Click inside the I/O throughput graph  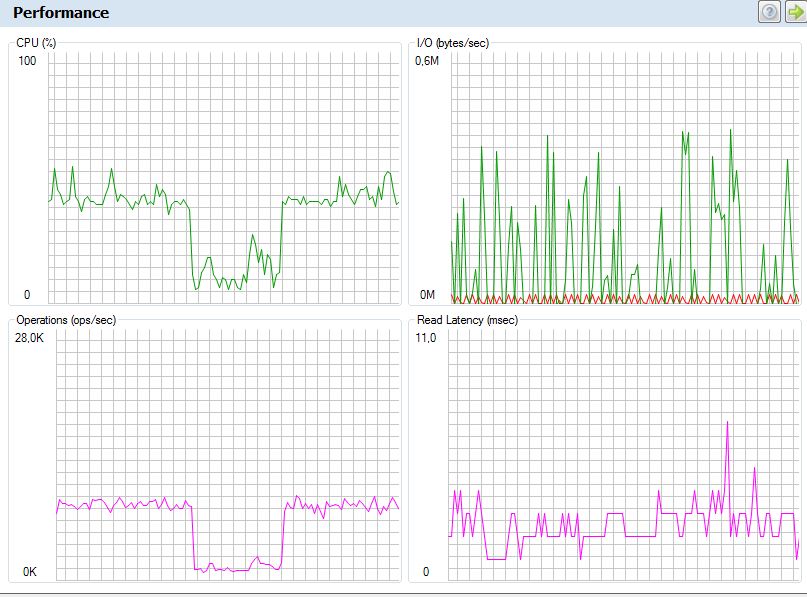point(625,177)
